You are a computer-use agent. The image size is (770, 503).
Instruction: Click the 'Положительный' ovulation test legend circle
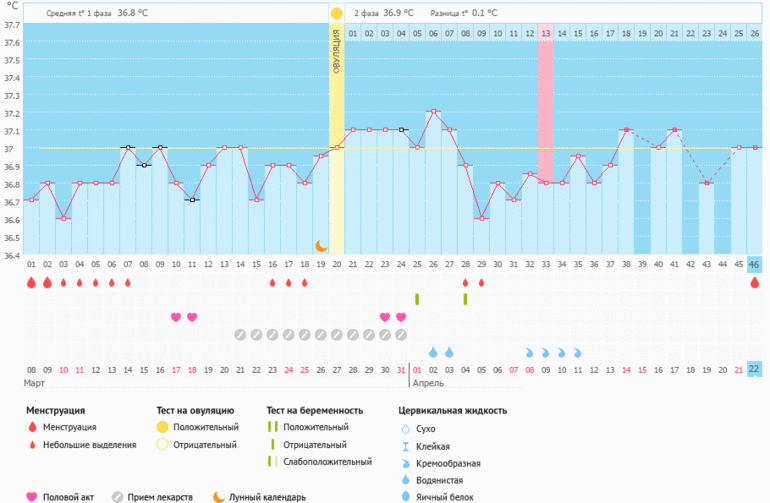pyautogui.click(x=162, y=427)
